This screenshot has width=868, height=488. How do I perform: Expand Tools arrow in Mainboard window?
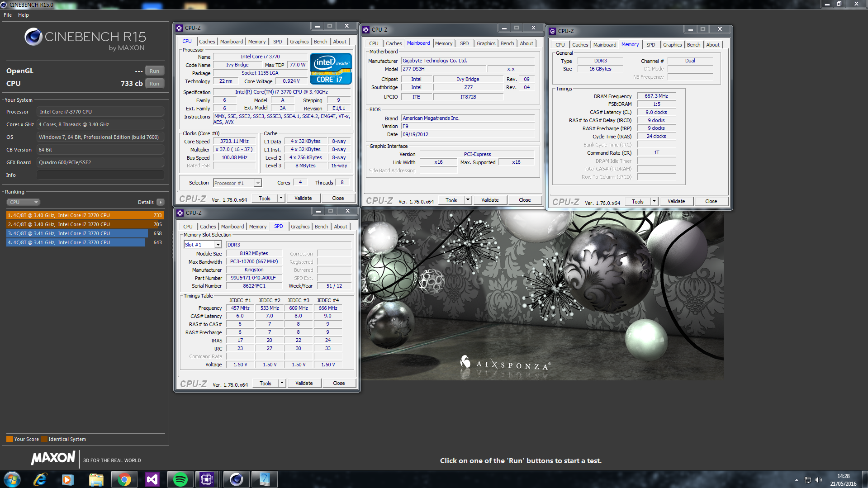[468, 200]
